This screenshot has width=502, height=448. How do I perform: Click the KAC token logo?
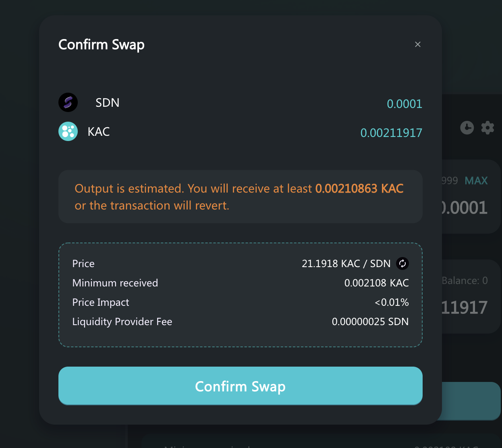pyautogui.click(x=68, y=131)
